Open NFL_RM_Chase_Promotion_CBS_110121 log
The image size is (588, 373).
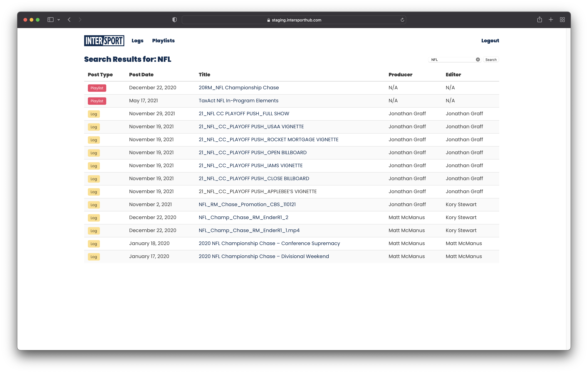coord(247,205)
